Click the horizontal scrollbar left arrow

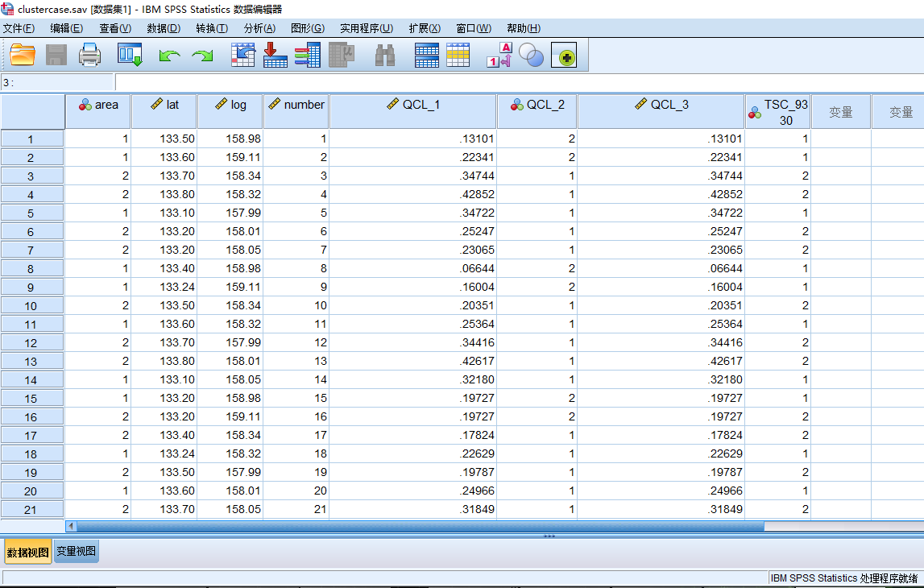tap(71, 526)
